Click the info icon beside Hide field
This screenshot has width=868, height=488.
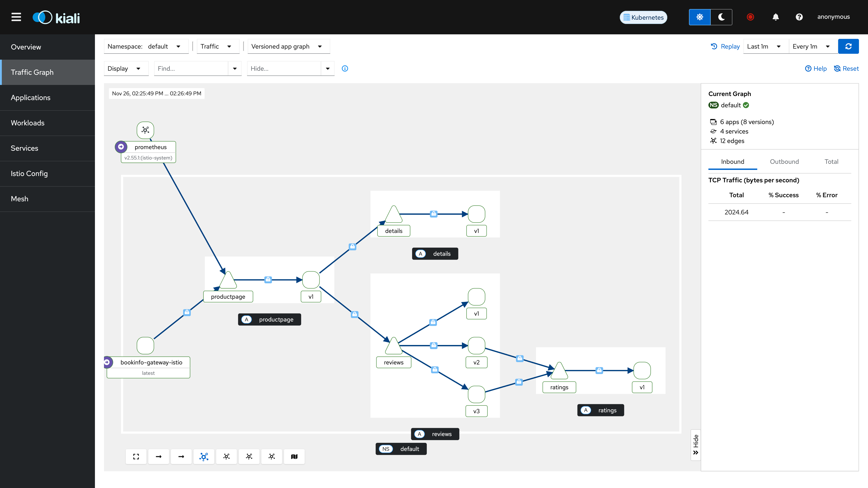coord(345,68)
